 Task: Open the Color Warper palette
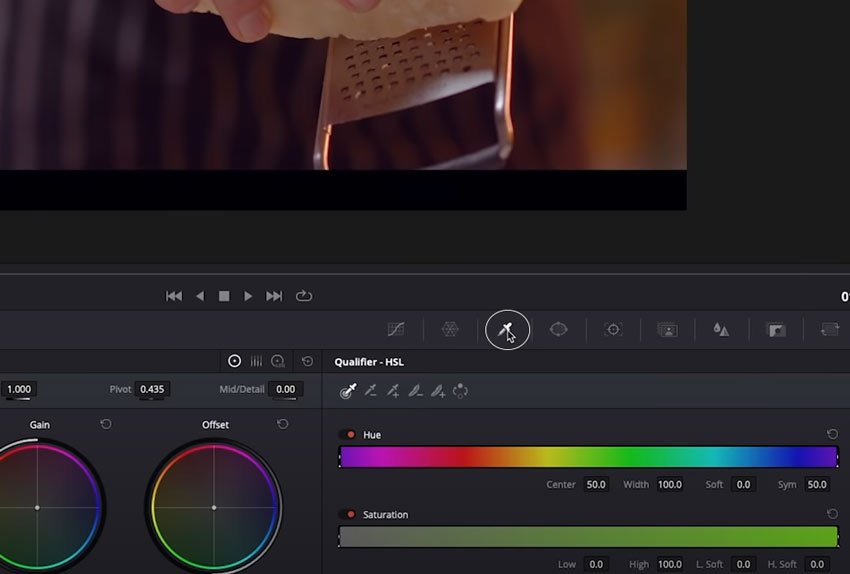tap(450, 329)
